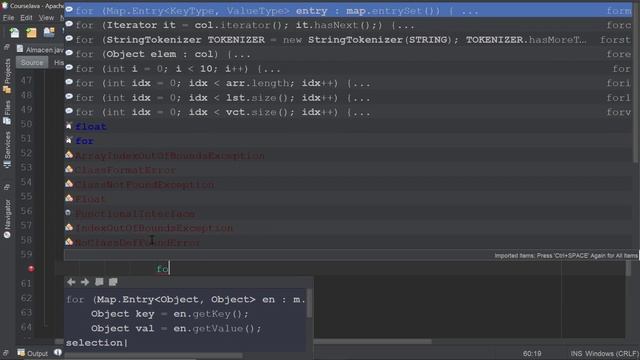
Task: Click the notifications icon beside Output
Action: (58, 352)
